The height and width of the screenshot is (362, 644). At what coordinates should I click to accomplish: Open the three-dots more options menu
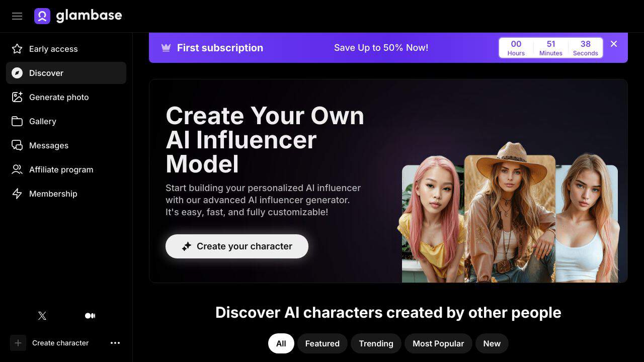click(115, 343)
